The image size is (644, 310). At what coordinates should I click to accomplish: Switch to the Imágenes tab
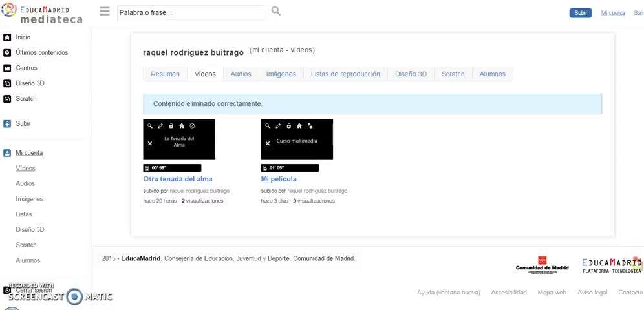tap(281, 74)
